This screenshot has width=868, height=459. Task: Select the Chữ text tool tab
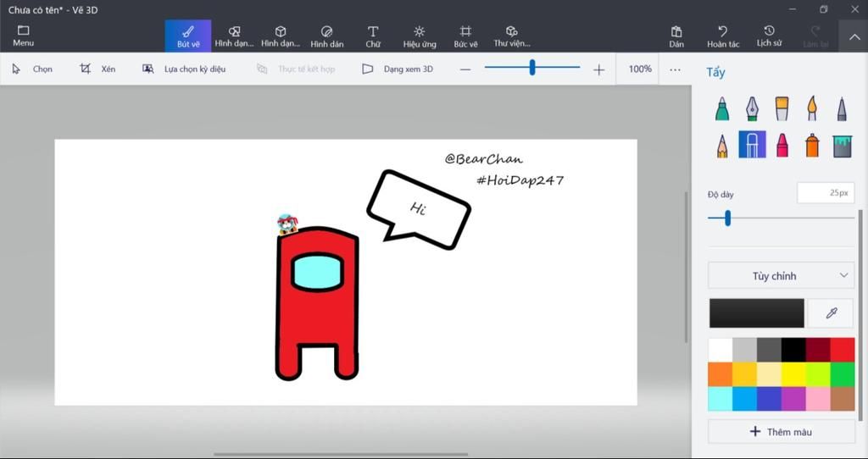(x=373, y=36)
